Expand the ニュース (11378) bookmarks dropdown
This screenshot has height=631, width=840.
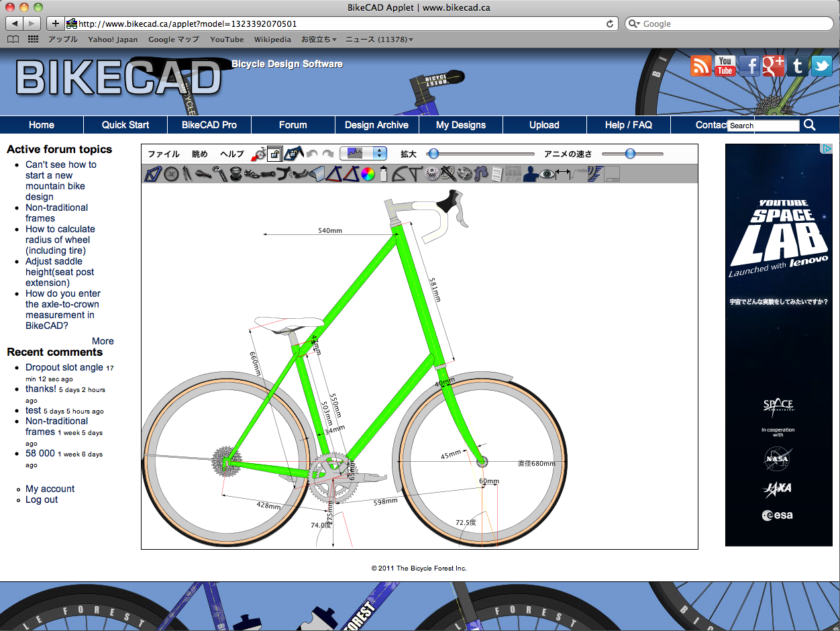pyautogui.click(x=379, y=40)
